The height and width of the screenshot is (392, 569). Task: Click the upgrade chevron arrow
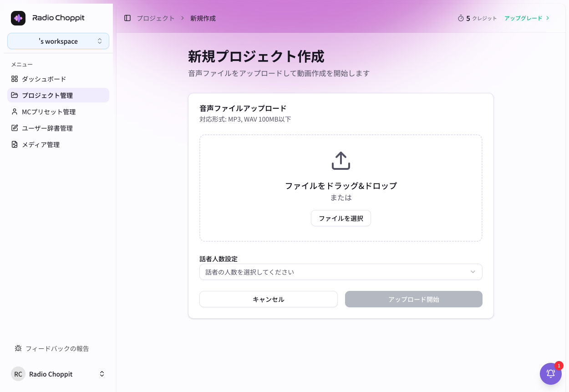point(548,18)
